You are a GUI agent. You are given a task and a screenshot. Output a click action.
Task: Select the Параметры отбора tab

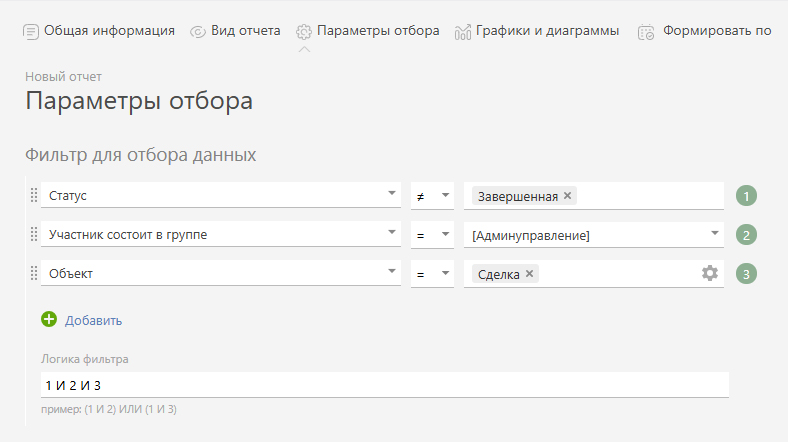tap(367, 31)
